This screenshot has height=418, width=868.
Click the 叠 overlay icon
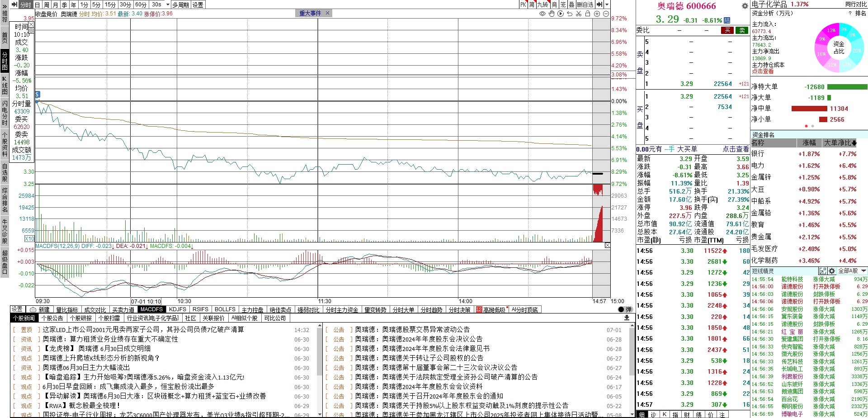[x=571, y=5]
